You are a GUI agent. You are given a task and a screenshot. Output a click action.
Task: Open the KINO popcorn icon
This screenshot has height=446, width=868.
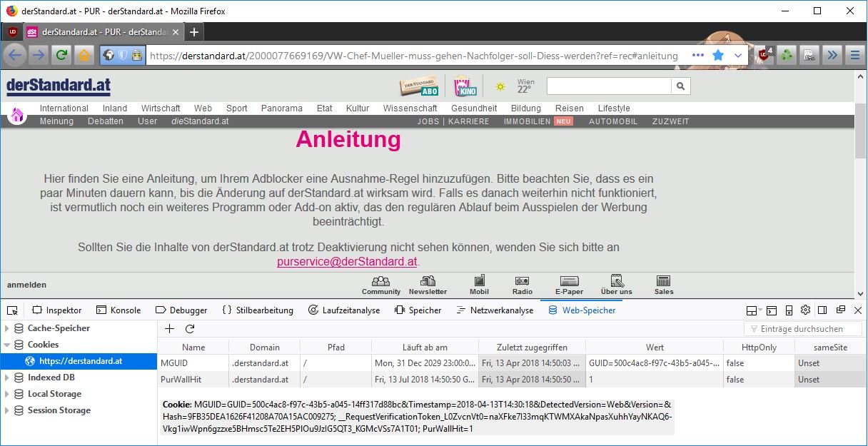pyautogui.click(x=465, y=86)
